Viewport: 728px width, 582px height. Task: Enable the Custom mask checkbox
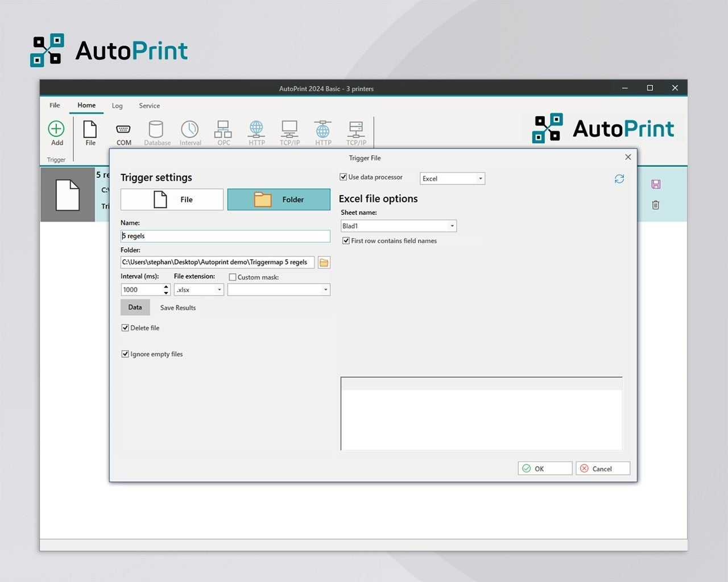(x=233, y=277)
